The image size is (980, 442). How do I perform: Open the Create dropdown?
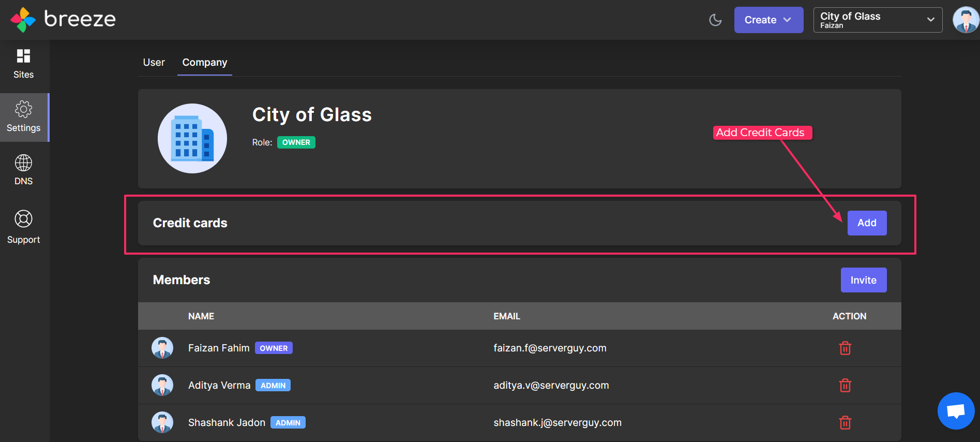[x=768, y=20]
